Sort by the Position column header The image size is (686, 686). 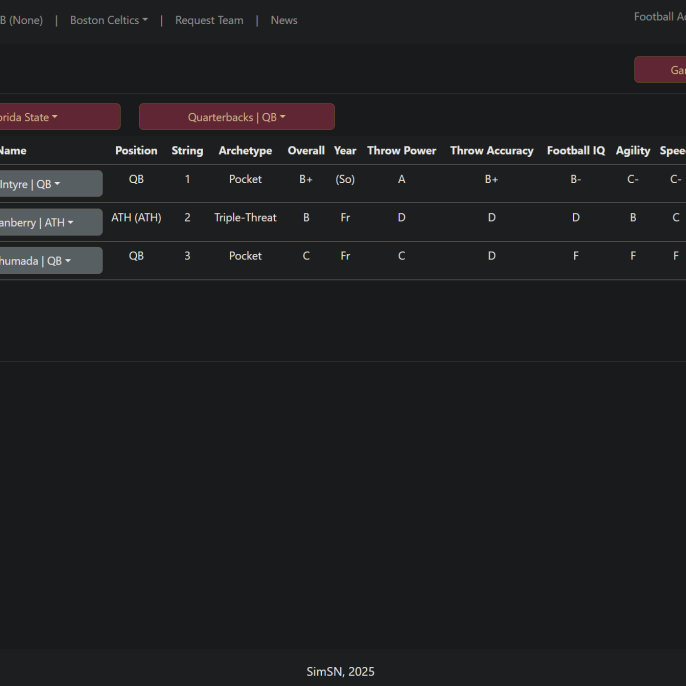pos(136,150)
